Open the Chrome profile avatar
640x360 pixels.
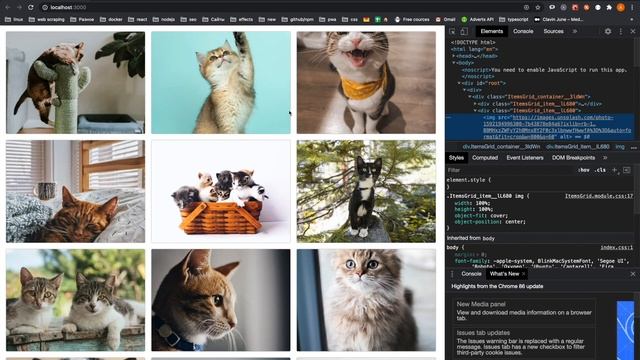[621, 7]
